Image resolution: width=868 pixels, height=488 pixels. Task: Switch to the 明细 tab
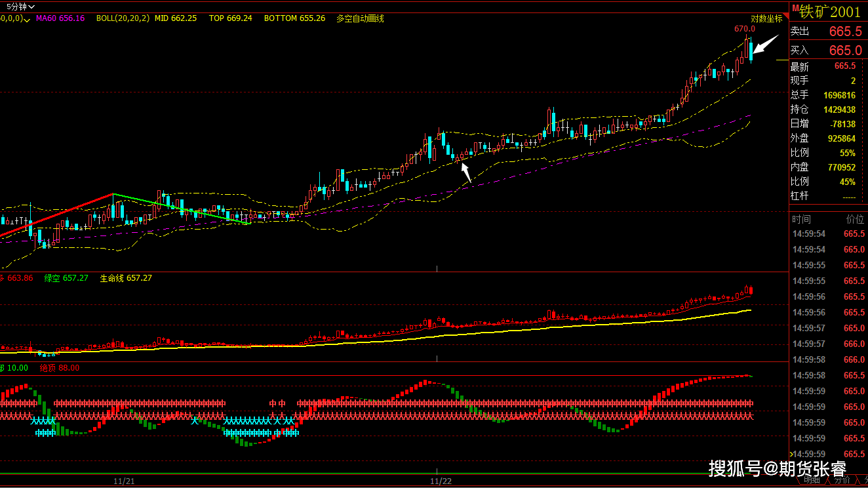tap(812, 479)
